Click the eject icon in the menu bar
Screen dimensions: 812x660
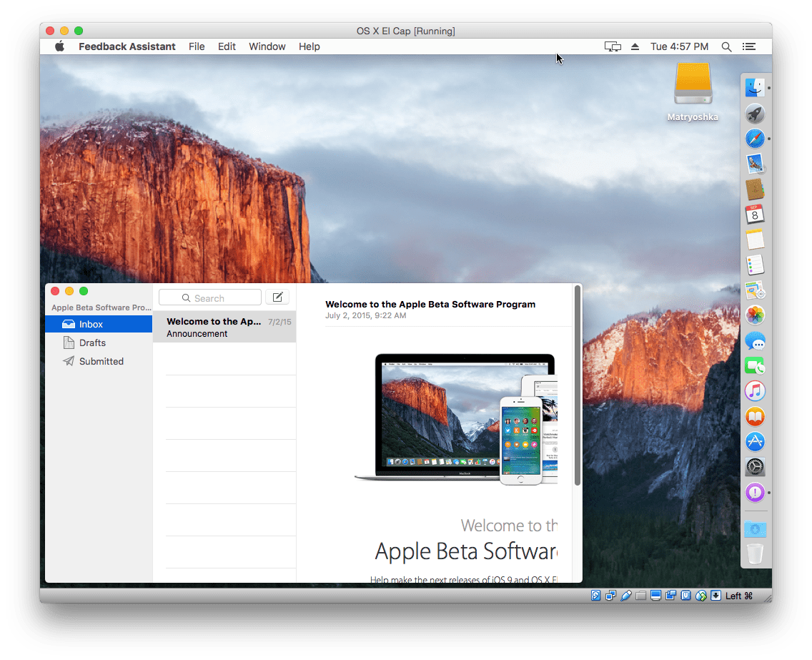point(635,46)
